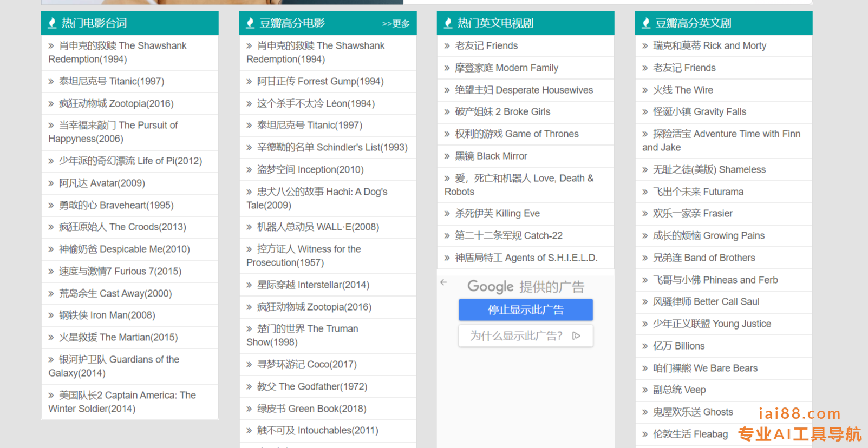Click the microphone icon beside 热门英文电视剧
The height and width of the screenshot is (448, 868).
point(448,23)
